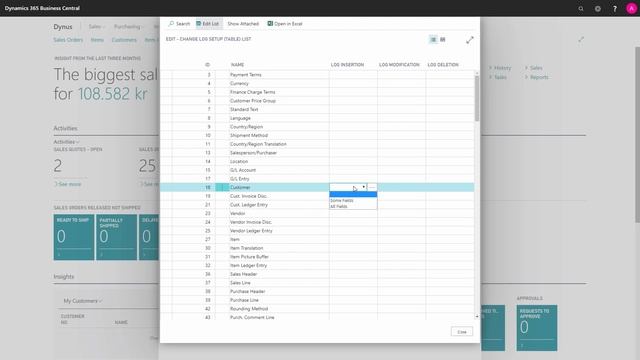The height and width of the screenshot is (360, 640).
Task: Choose All Fields in the dropdown list
Action: (x=339, y=206)
